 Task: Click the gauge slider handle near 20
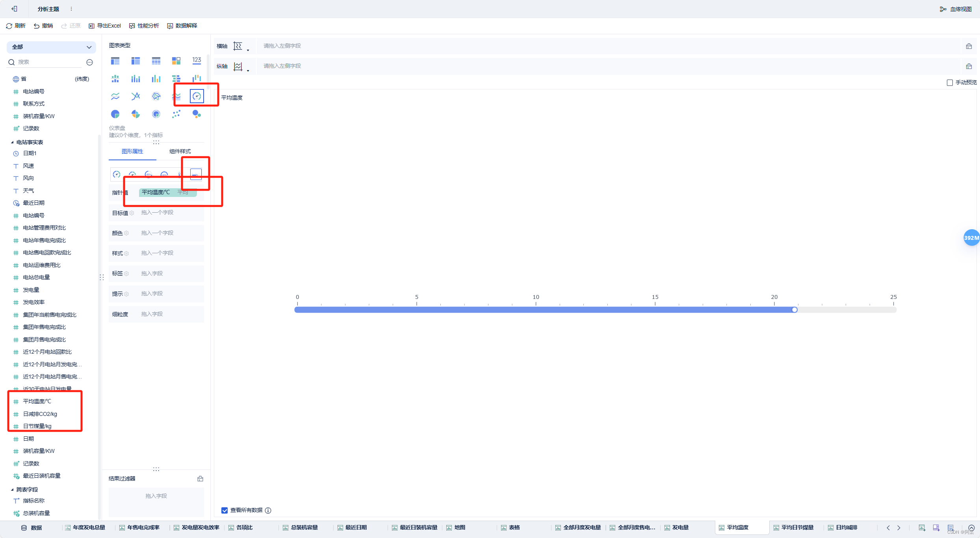click(x=794, y=310)
